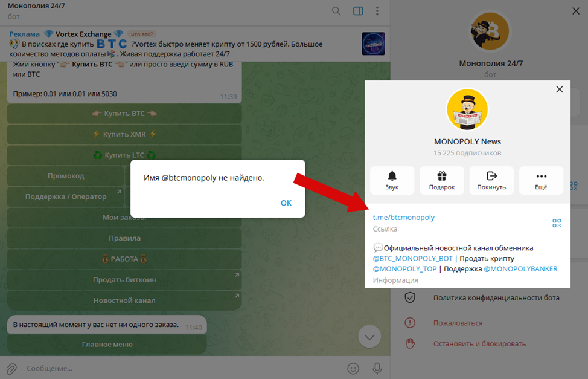This screenshot has height=379, width=588.
Task: Click the Звук bell button
Action: (x=392, y=180)
